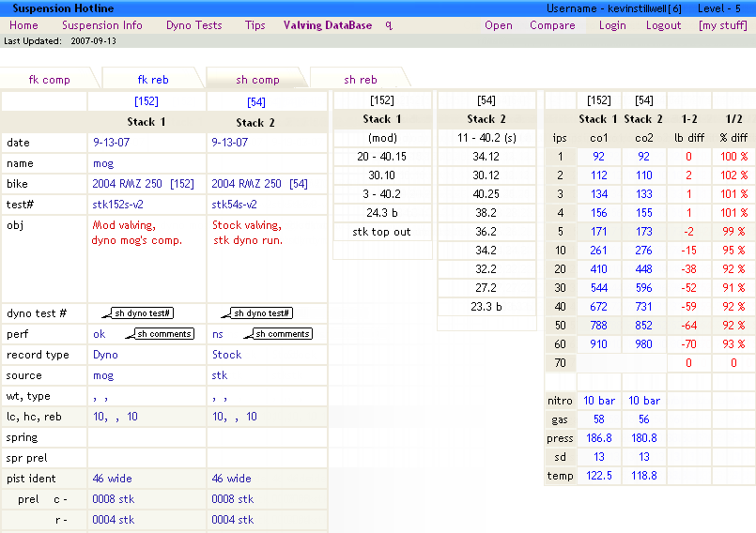The width and height of the screenshot is (756, 533).
Task: Select the sh reb tab
Action: click(360, 80)
